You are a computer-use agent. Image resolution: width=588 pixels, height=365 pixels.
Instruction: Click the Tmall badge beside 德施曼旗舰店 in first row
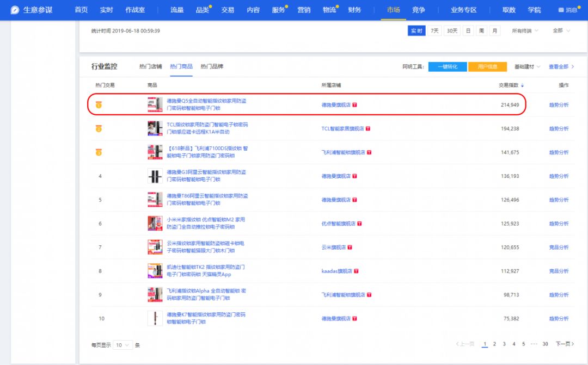pyautogui.click(x=354, y=105)
